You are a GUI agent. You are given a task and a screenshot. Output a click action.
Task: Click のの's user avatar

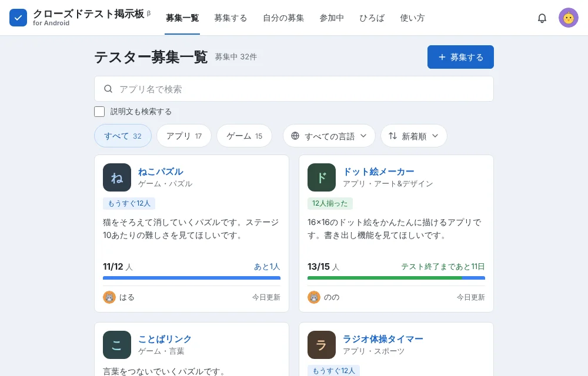click(x=314, y=297)
